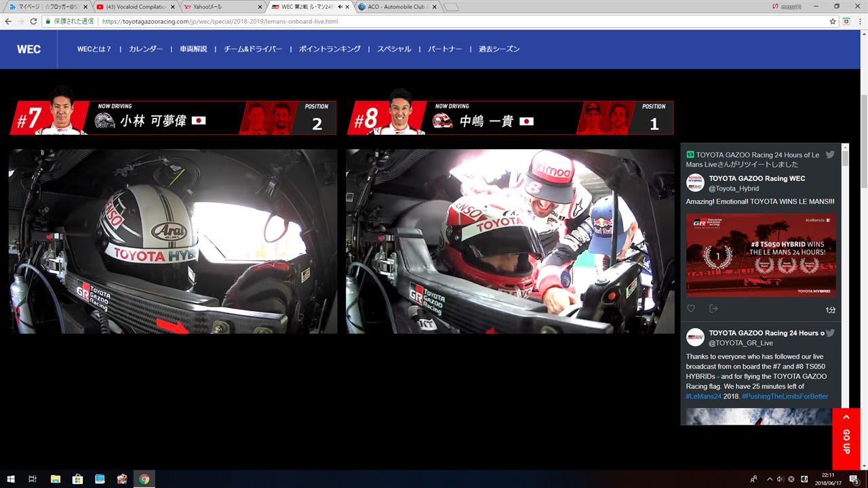The image size is (868, 488).
Task: Click #7 driver portrait
Action: [61, 110]
